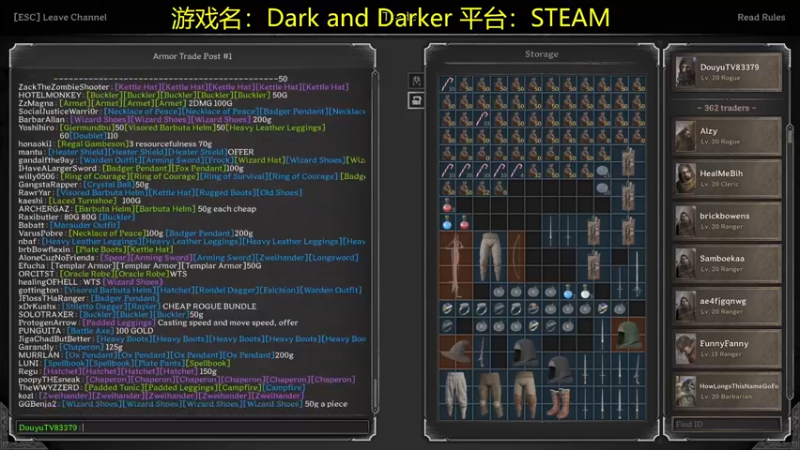This screenshot has height=450, width=800.
Task: Inspect xDrKushx's [Stiletto Dagger] link
Action: (93, 306)
